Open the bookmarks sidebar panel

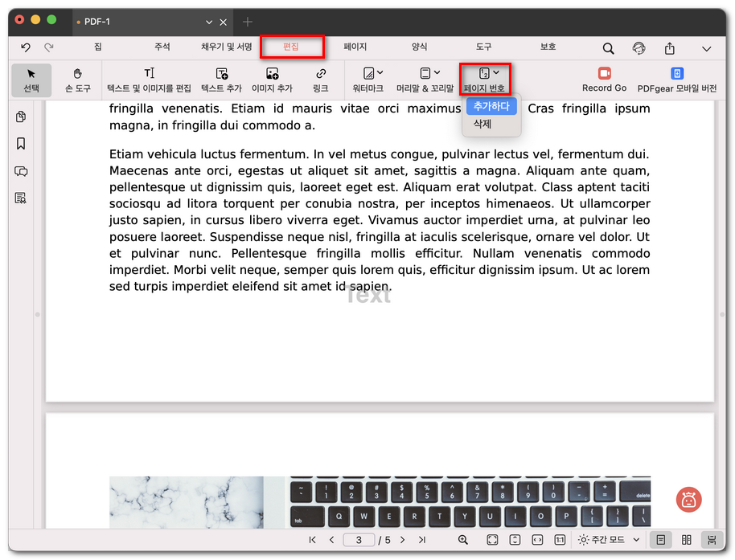tap(21, 144)
